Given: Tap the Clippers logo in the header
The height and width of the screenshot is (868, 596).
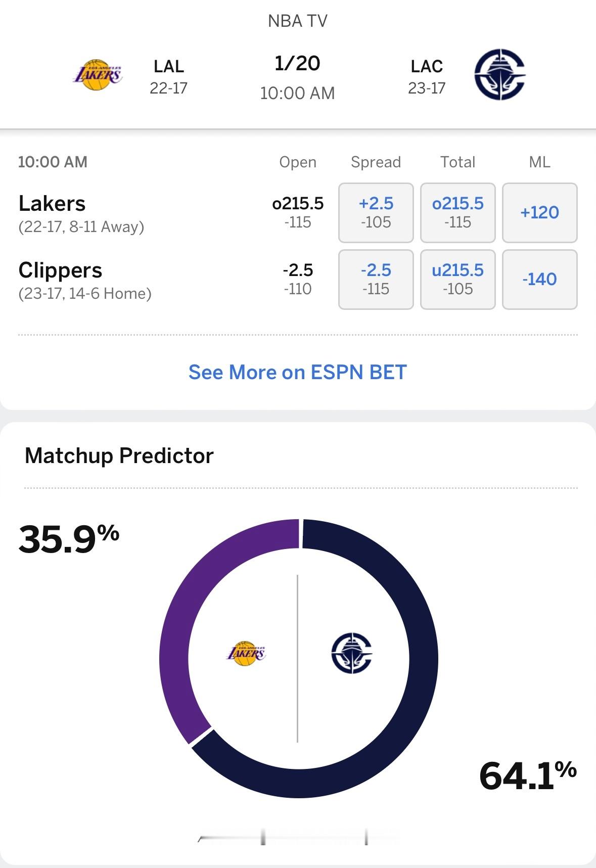Looking at the screenshot, I should 499,74.
